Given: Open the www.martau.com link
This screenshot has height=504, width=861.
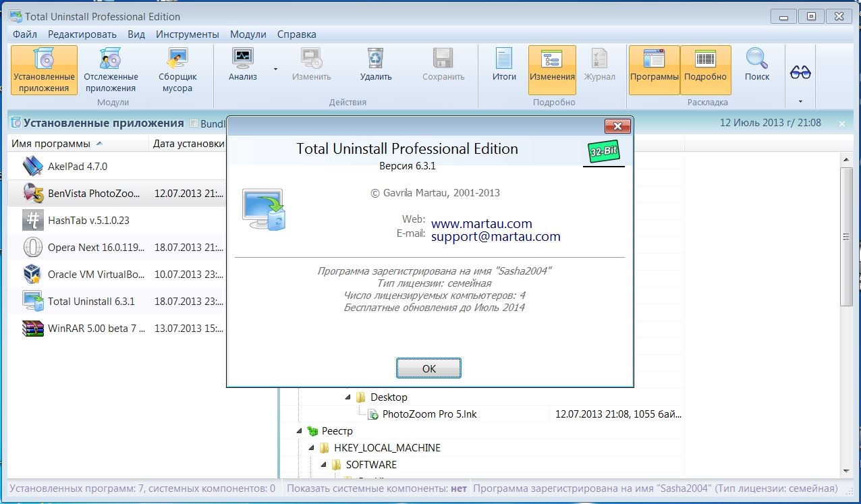Looking at the screenshot, I should (481, 223).
